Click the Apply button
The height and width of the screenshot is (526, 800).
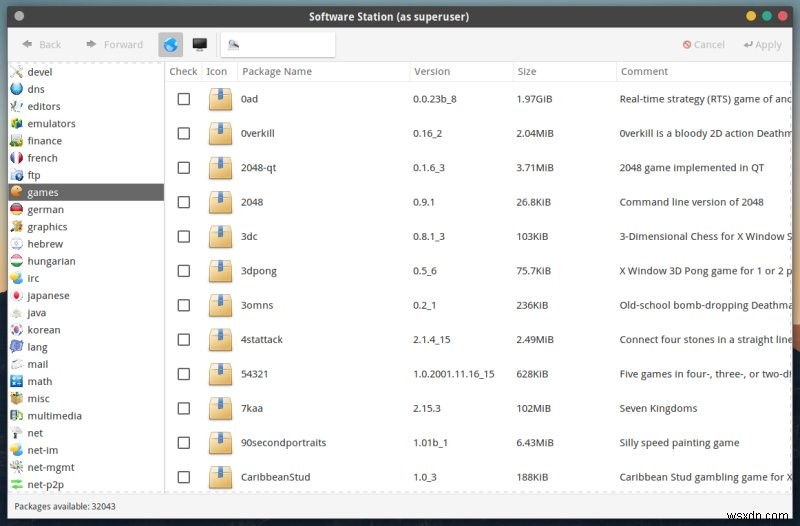pyautogui.click(x=762, y=45)
